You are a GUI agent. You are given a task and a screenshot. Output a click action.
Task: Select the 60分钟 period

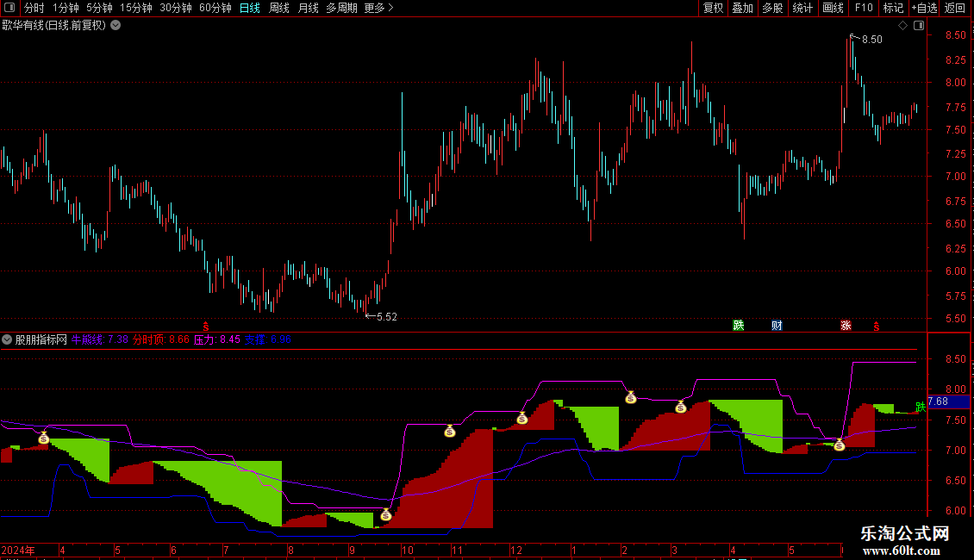pyautogui.click(x=215, y=8)
